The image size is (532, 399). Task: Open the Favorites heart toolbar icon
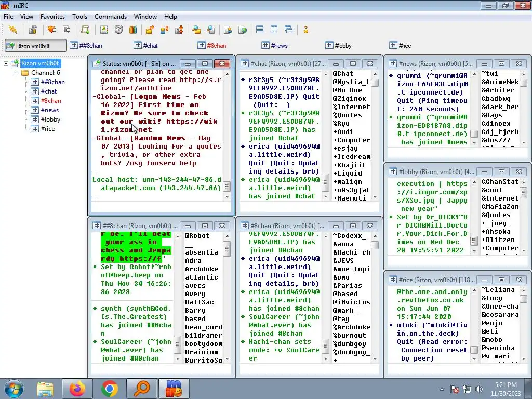52,30
